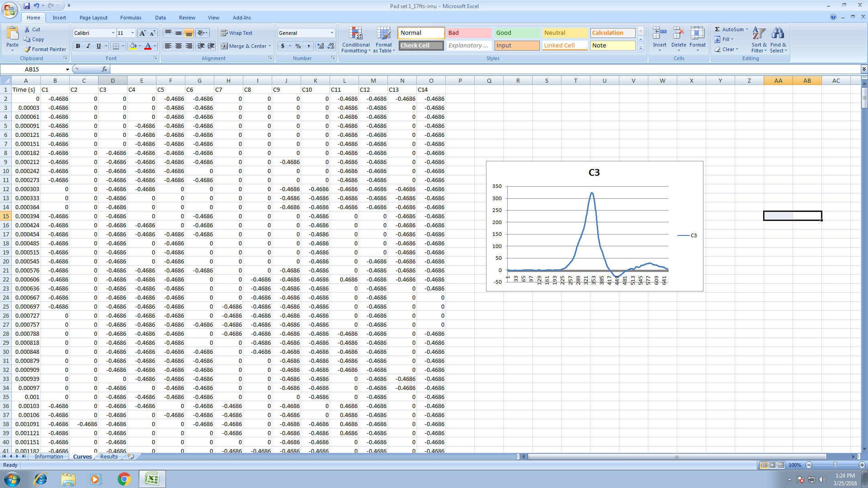Apply comma style number format
The height and width of the screenshot is (488, 868).
click(x=309, y=46)
